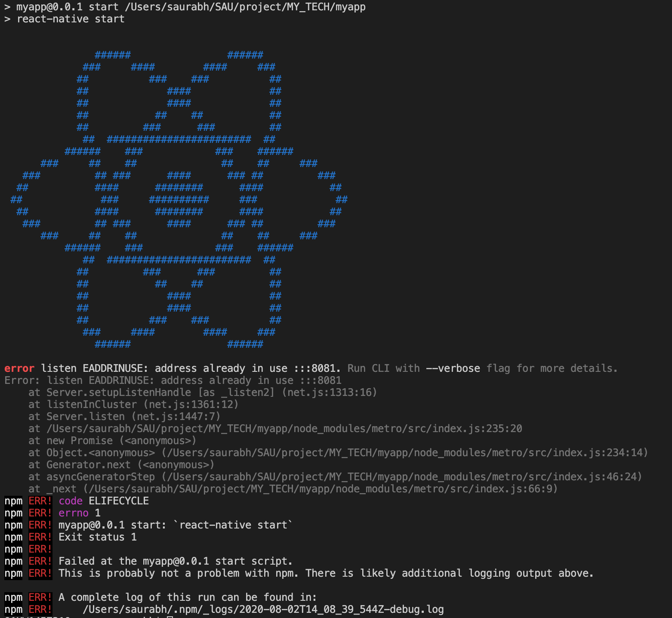Click 'errno 1' npm error line
672x618 pixels.
(x=52, y=513)
